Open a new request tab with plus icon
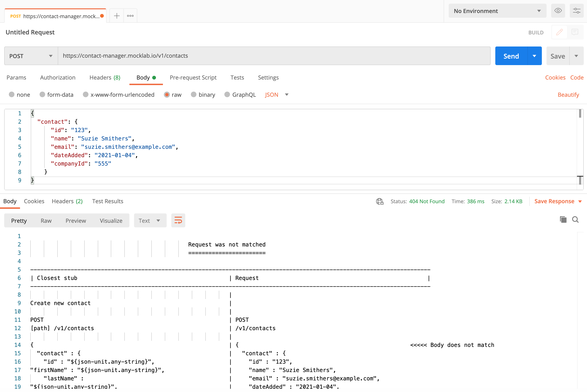 [x=117, y=16]
